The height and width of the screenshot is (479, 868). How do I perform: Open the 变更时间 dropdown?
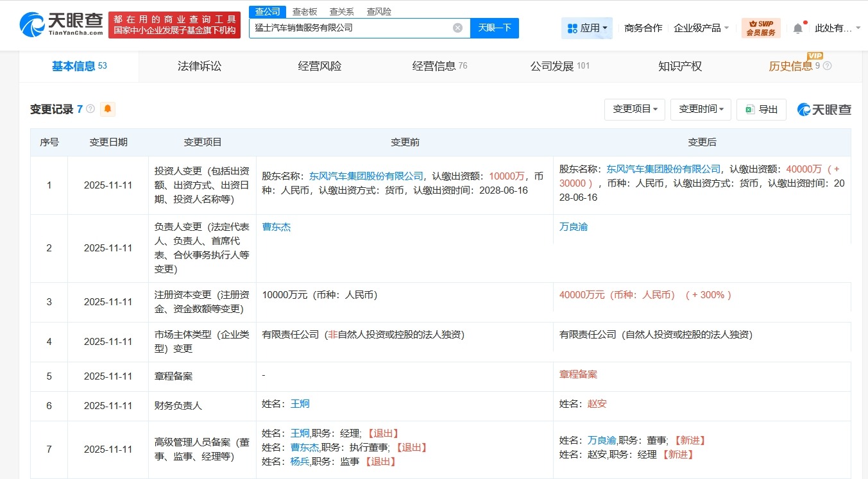(700, 109)
